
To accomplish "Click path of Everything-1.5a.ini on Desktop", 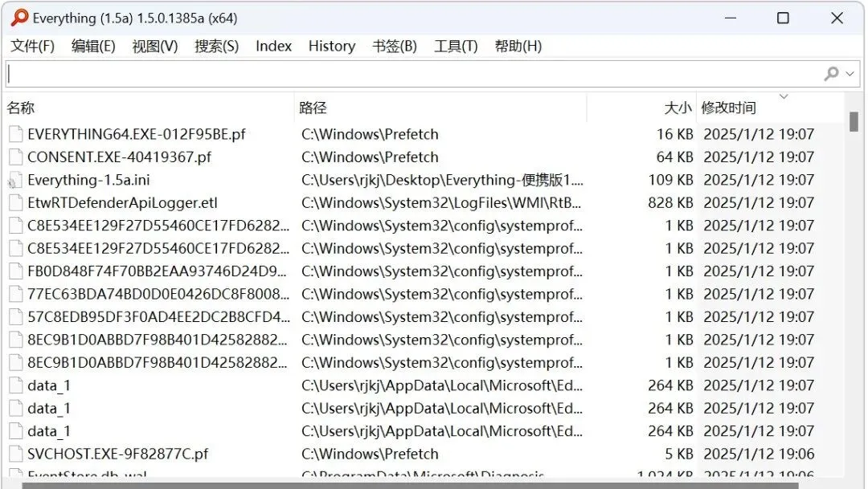I will [x=442, y=181].
